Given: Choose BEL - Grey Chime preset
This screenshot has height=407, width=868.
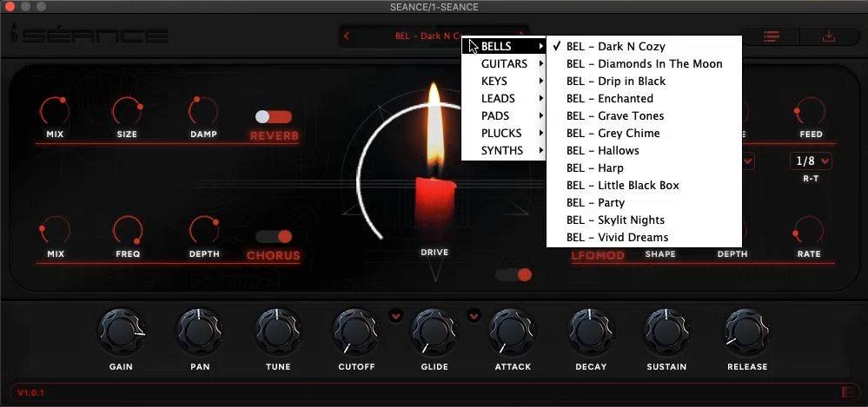Looking at the screenshot, I should point(644,134).
